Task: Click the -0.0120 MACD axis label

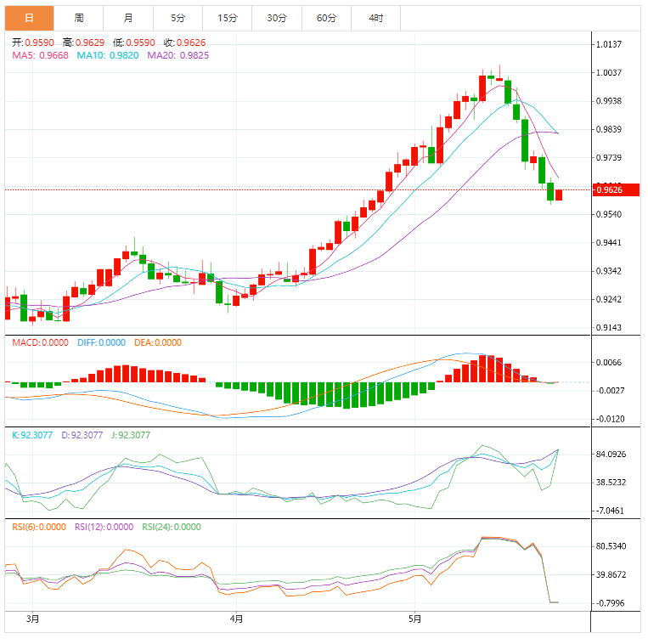Action: point(610,419)
